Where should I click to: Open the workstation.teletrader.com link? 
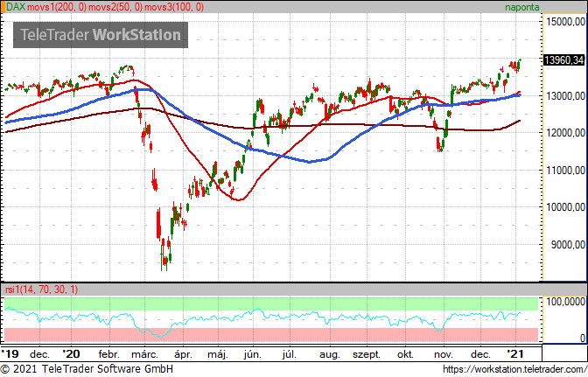coord(514,369)
